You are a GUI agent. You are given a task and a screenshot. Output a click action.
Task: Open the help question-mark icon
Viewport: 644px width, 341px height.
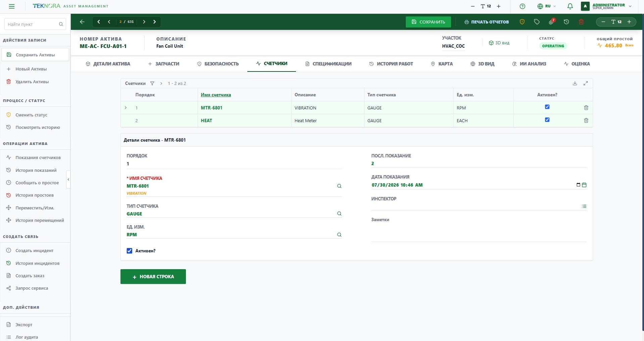(522, 6)
